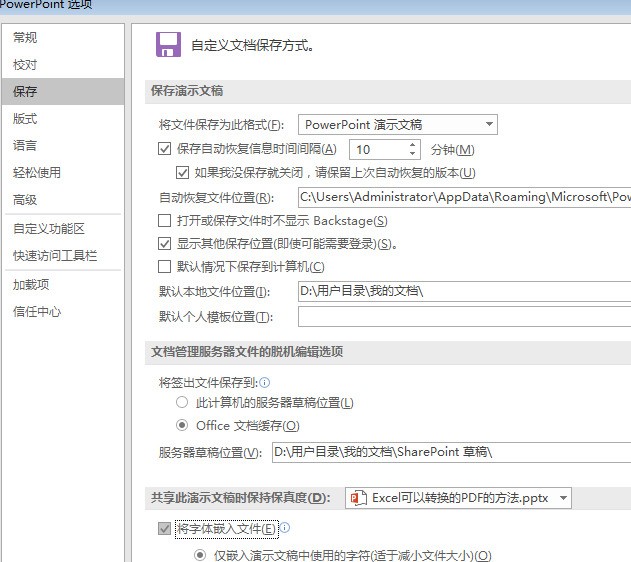The width and height of the screenshot is (631, 562).
Task: Open the 版式 options category
Action: 25,119
